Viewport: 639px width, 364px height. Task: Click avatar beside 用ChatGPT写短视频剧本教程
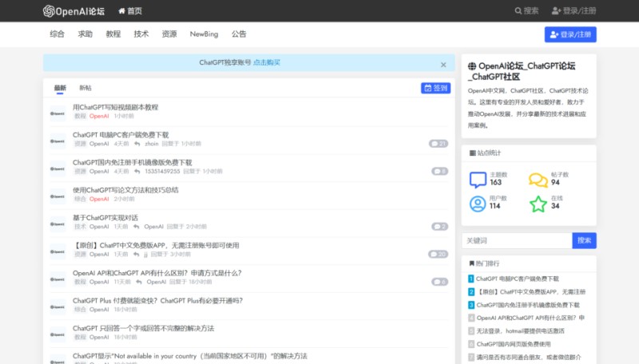[x=58, y=113]
